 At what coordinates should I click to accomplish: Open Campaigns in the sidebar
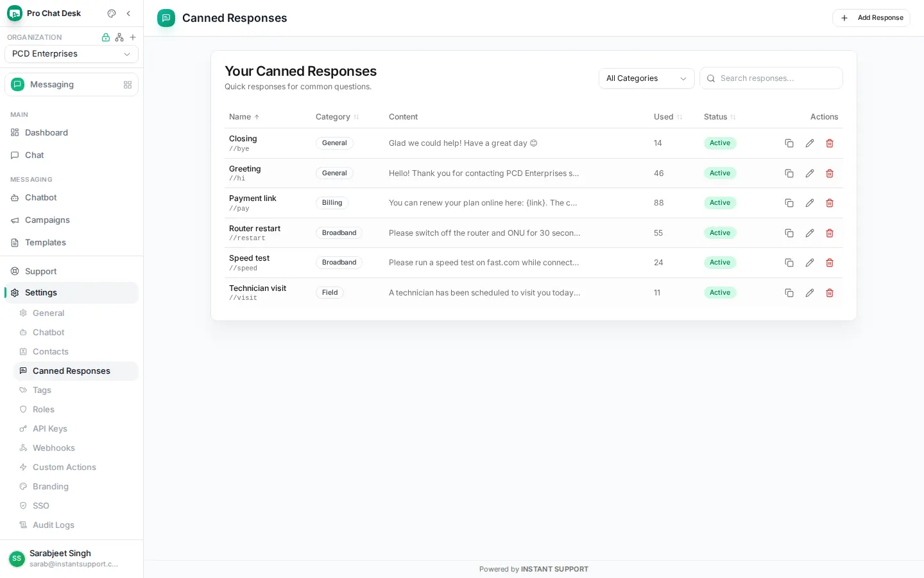coord(71,220)
